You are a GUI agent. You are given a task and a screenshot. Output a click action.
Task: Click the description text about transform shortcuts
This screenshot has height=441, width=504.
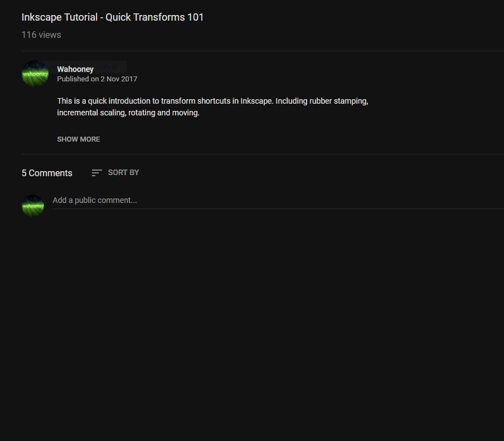click(212, 106)
